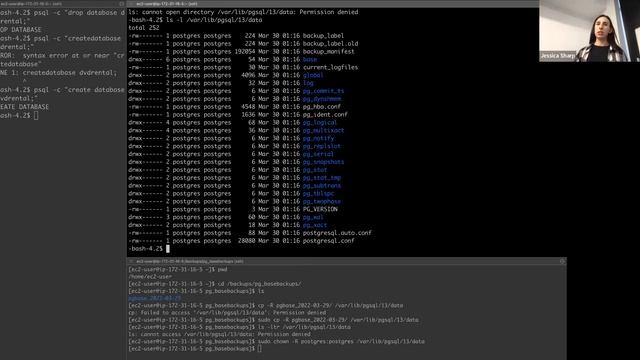Click the pg_serial directory name

click(318, 154)
